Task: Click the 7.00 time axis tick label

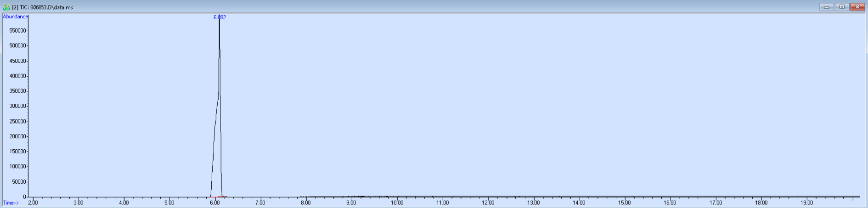Action: tap(260, 203)
